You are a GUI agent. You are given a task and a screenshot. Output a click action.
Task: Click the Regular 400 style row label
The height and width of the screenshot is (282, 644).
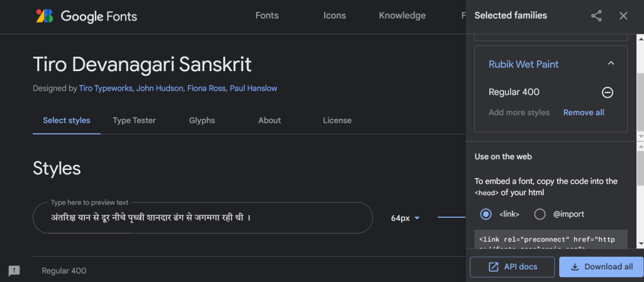[64, 271]
